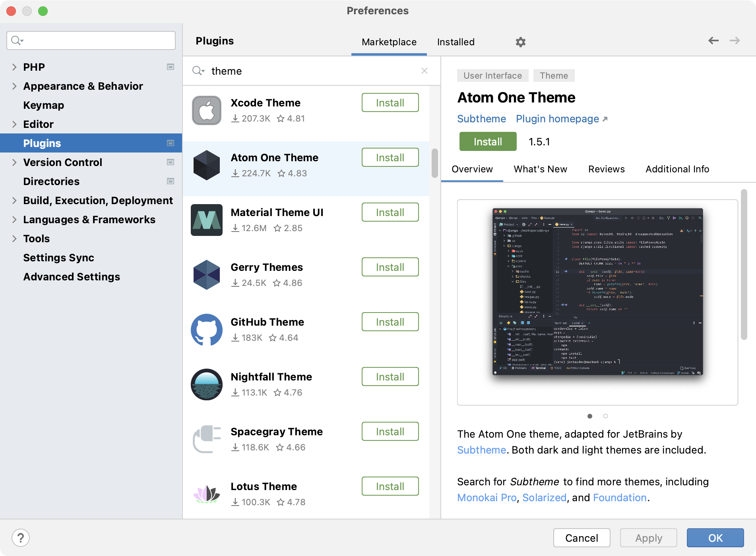Click the back navigation arrow
The height and width of the screenshot is (556, 756).
pyautogui.click(x=713, y=41)
